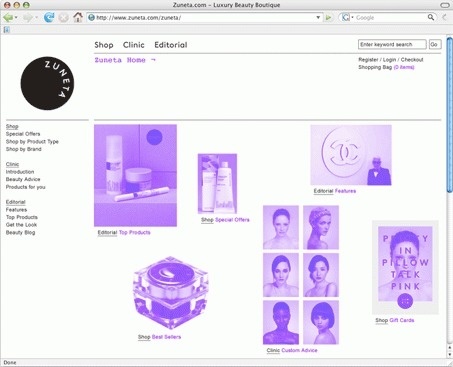Viewport: 453px width, 367px height.
Task: Click the green Go arrow beside the address bar
Action: coord(328,17)
